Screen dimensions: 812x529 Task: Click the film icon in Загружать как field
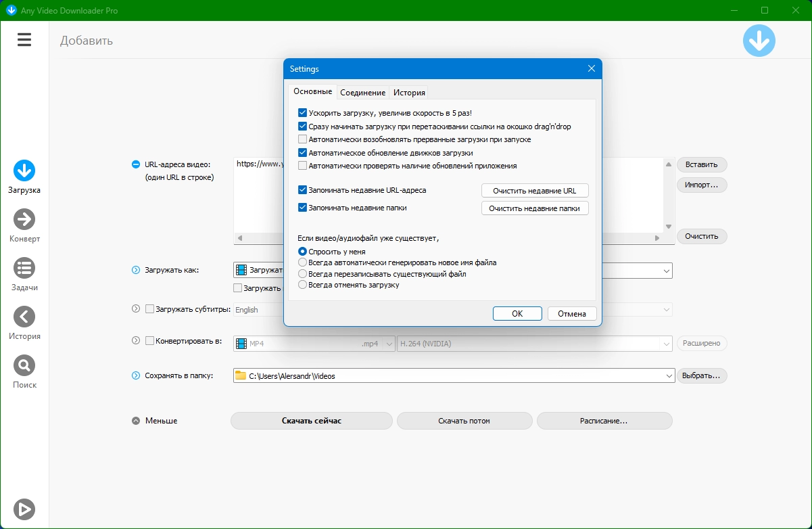click(241, 270)
